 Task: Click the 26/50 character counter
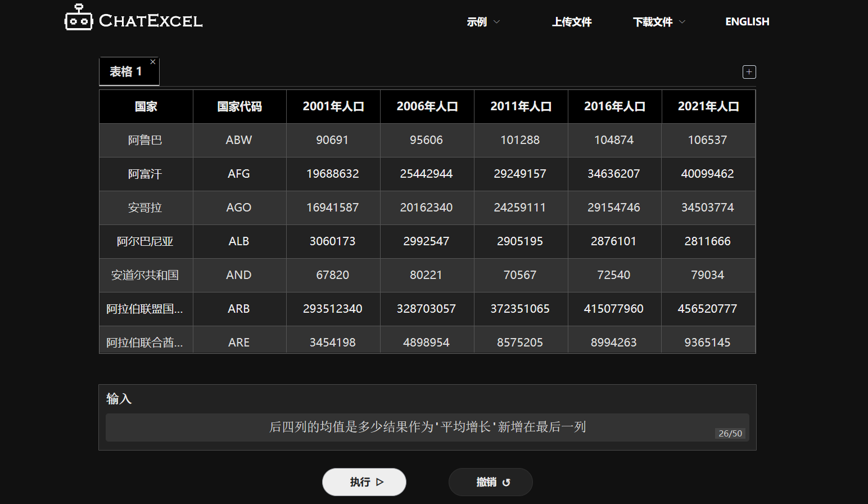click(730, 434)
